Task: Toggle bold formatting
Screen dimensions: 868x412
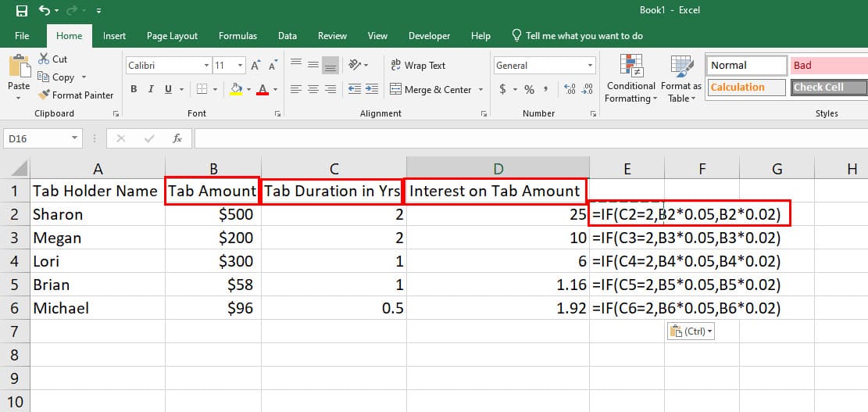Action: coord(134,89)
